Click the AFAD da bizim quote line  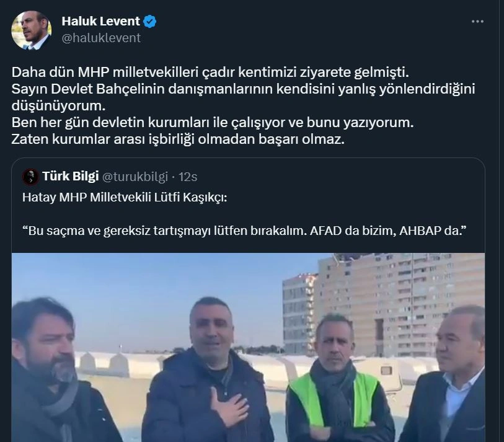244,231
